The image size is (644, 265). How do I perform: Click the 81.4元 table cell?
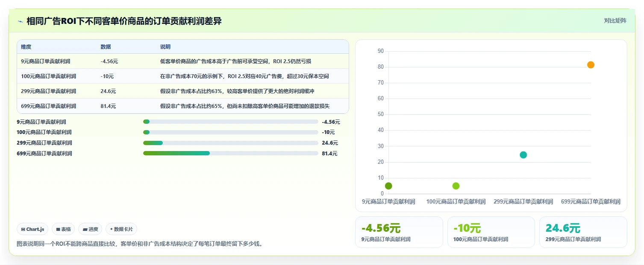click(x=108, y=106)
